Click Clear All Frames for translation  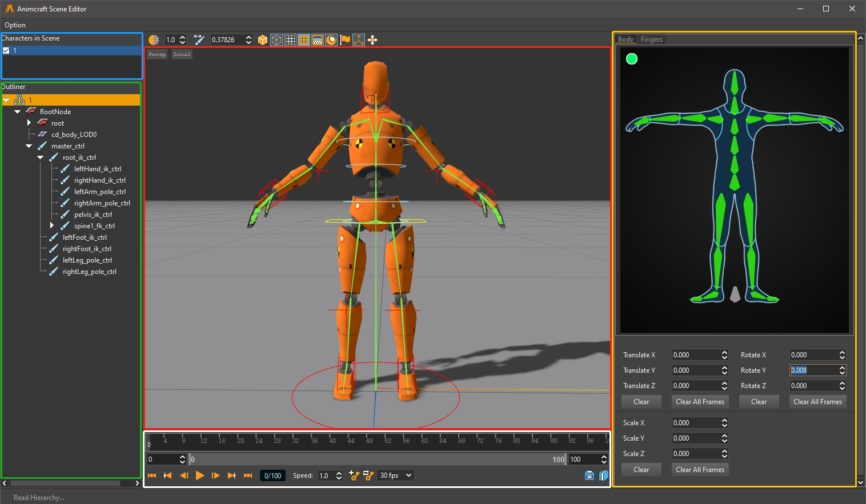[700, 402]
